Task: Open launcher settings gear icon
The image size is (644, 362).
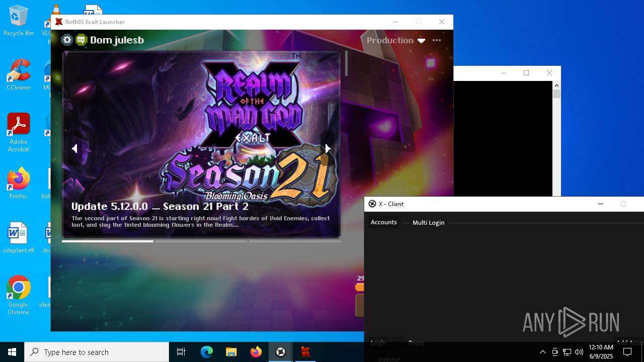Action: [67, 40]
